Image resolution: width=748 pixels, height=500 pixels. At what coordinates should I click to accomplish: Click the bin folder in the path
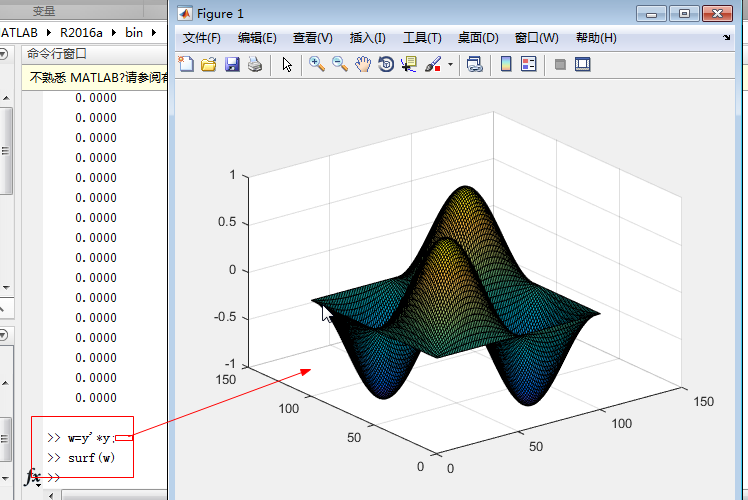(x=134, y=32)
